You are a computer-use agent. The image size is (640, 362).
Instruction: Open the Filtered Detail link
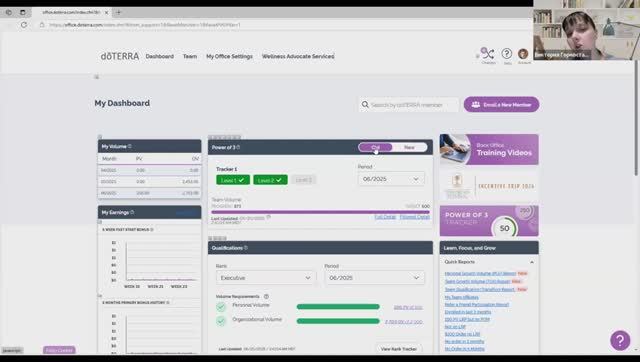pyautogui.click(x=414, y=217)
